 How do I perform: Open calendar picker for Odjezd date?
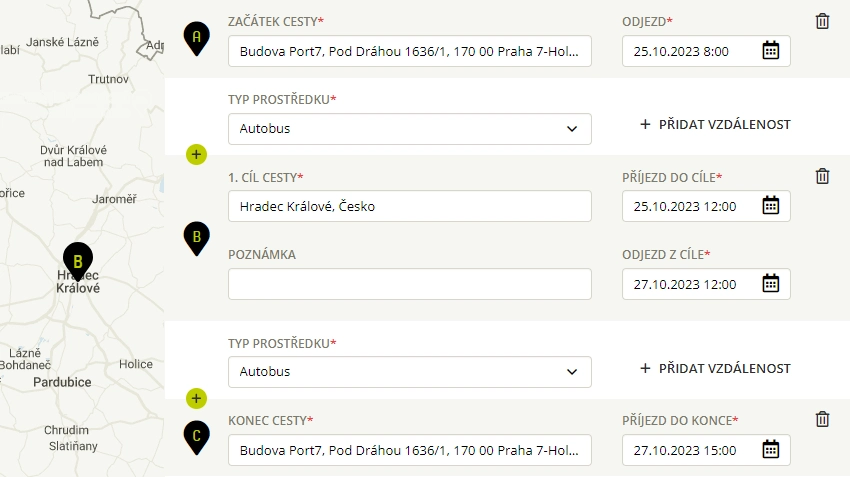click(770, 50)
